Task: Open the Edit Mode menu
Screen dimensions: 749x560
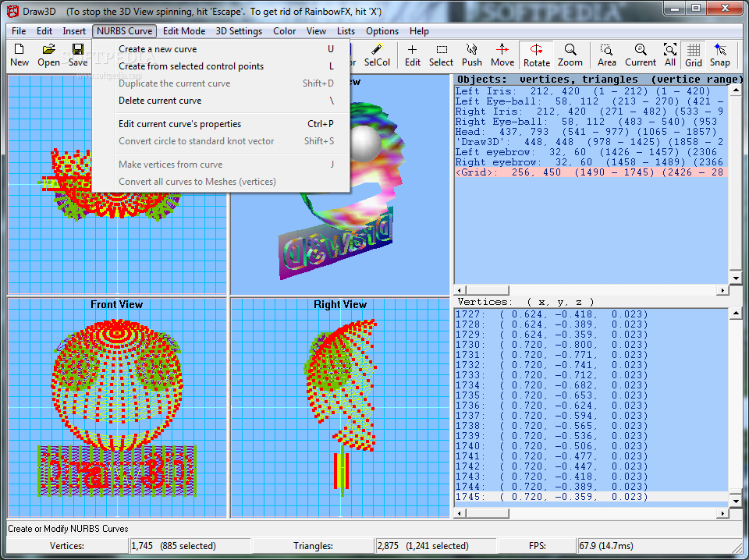Action: pyautogui.click(x=184, y=31)
